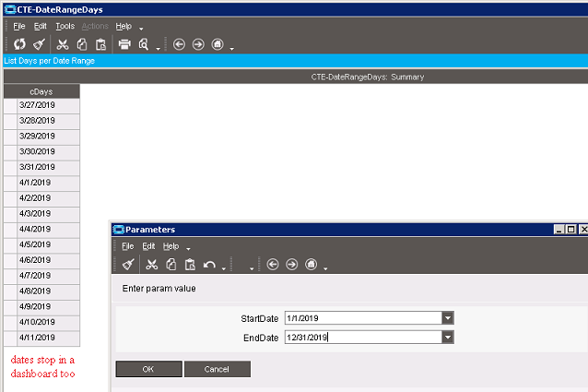Confirm parameters with OK button
The height and width of the screenshot is (392, 588).
149,369
